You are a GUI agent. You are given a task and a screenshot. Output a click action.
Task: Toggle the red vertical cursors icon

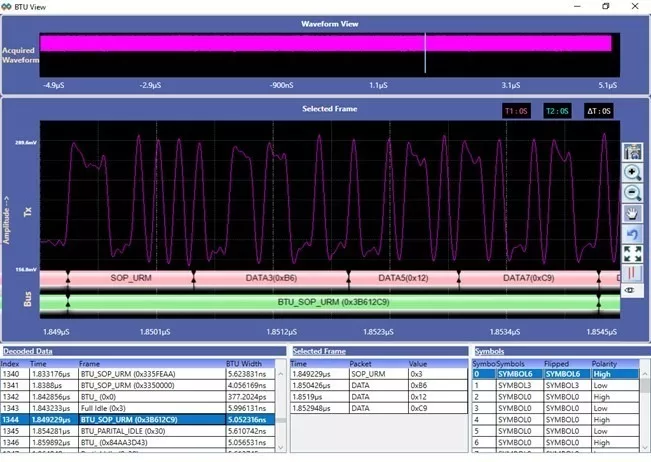(x=632, y=272)
